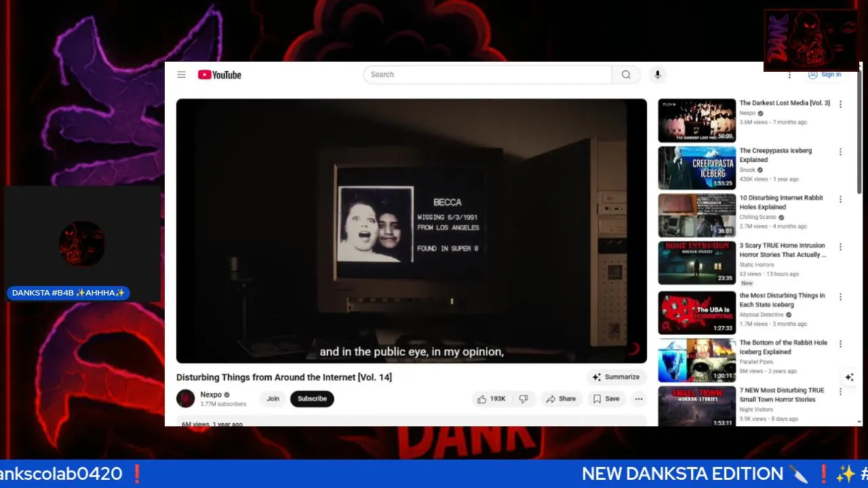Open options for 3 Scary TRUE Home Intrusion
This screenshot has width=868, height=488.
pyautogui.click(x=840, y=247)
